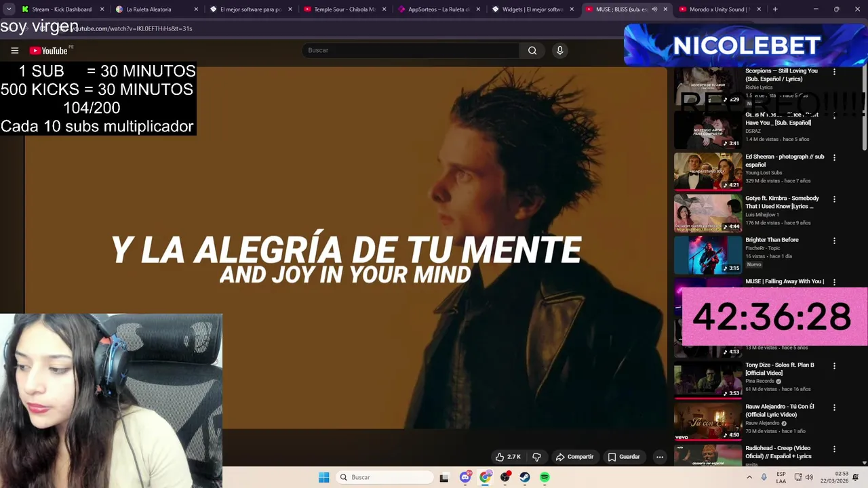Open Ed Sheeran photograph sub español video
The image size is (868, 488).
point(785,161)
